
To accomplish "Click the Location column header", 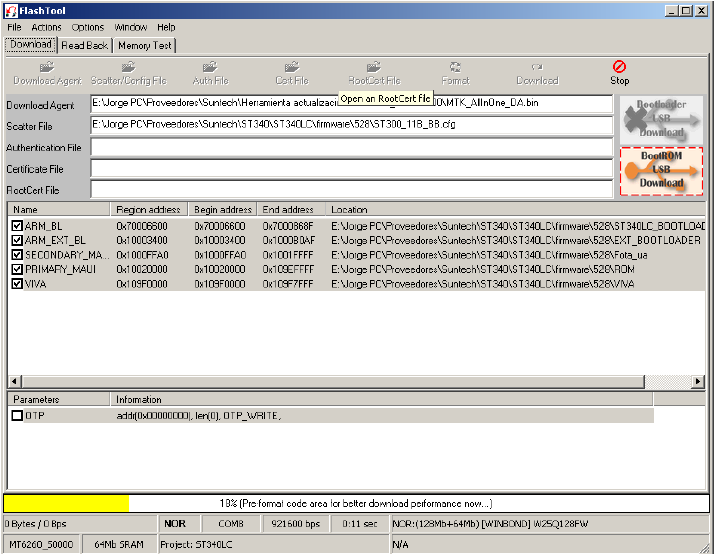I will pos(515,210).
